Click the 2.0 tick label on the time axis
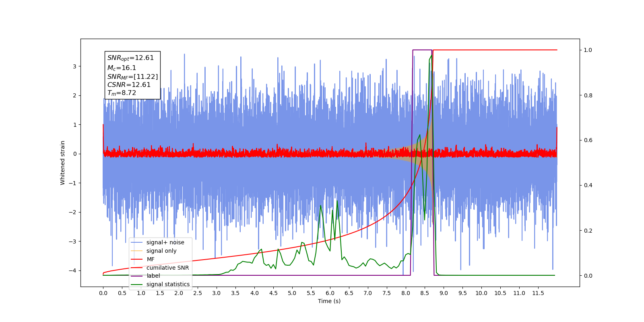 coord(179,293)
